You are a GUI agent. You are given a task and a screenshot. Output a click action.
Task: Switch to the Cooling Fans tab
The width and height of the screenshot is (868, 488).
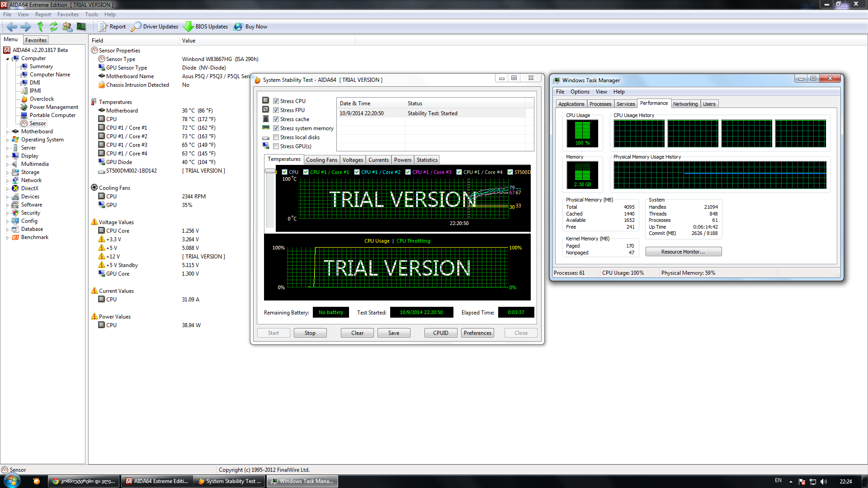coord(321,160)
